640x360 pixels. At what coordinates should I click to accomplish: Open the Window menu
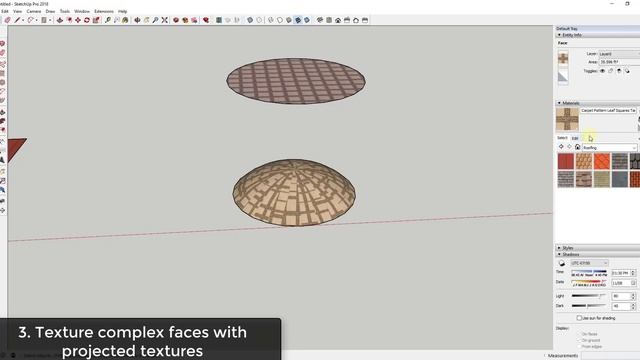(x=82, y=11)
